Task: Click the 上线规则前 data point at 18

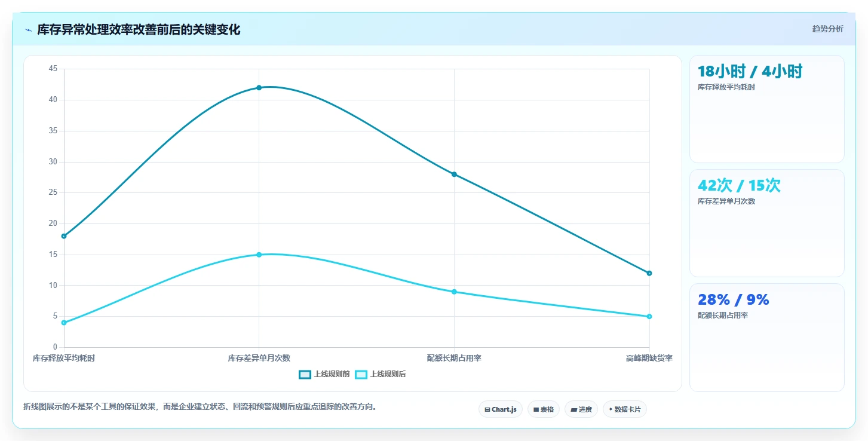Action: pyautogui.click(x=64, y=236)
